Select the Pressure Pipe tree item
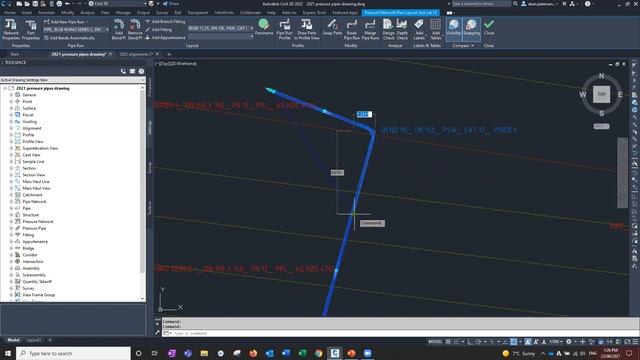The image size is (640, 360). coord(34,228)
